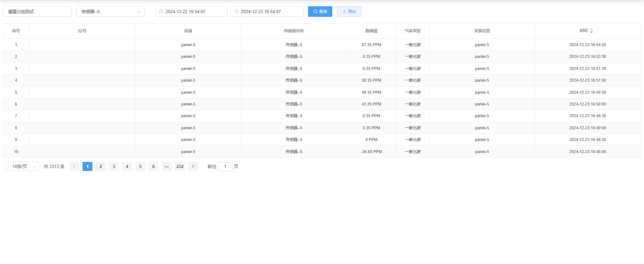Click the go-to page number input
The height and width of the screenshot is (264, 644).
[225, 167]
